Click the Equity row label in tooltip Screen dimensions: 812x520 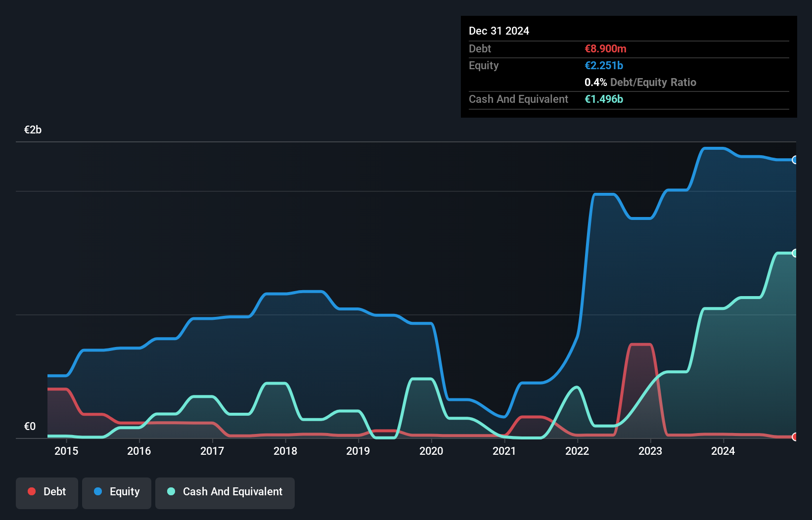click(484, 65)
